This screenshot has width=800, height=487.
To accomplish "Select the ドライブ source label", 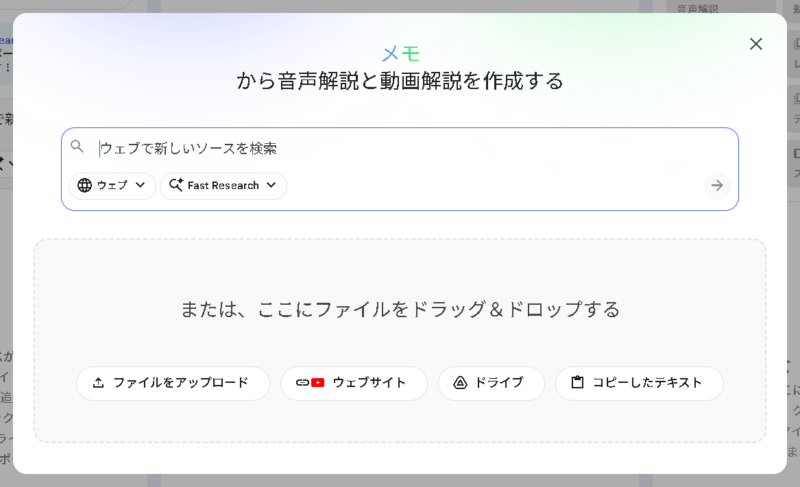I will 499,383.
